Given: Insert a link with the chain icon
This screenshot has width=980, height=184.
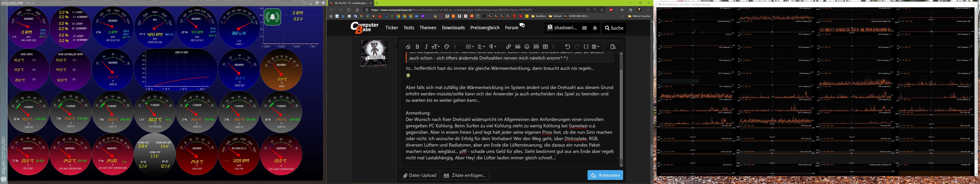Looking at the screenshot, I should 508,47.
